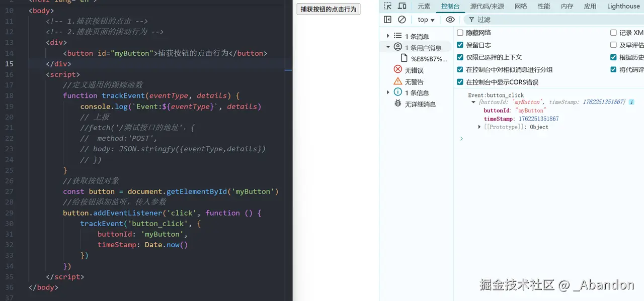Uncheck the 将代码评 checkbox
The image size is (644, 301).
(x=613, y=69)
